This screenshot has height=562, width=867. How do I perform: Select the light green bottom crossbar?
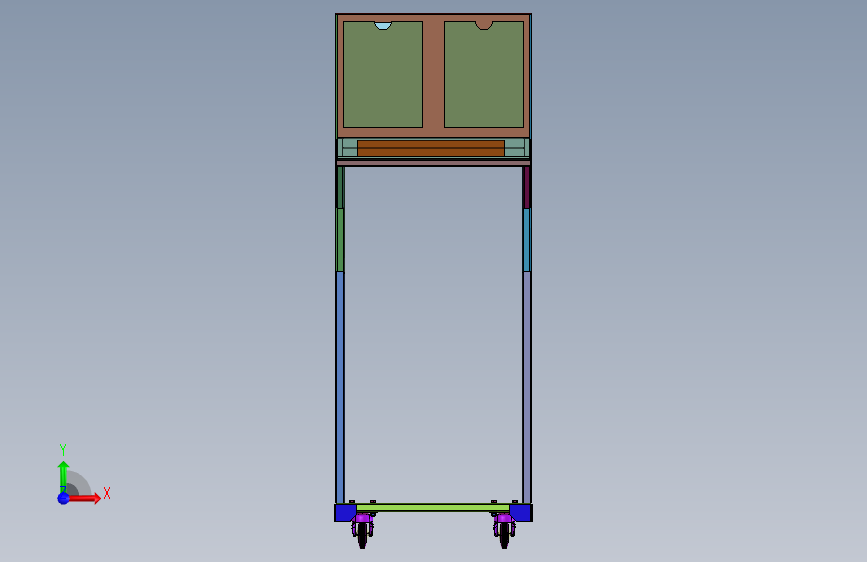click(433, 507)
